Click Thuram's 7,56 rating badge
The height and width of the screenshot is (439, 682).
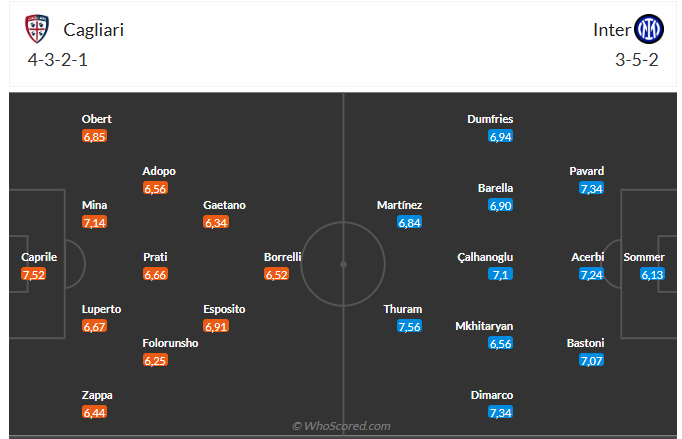point(409,326)
